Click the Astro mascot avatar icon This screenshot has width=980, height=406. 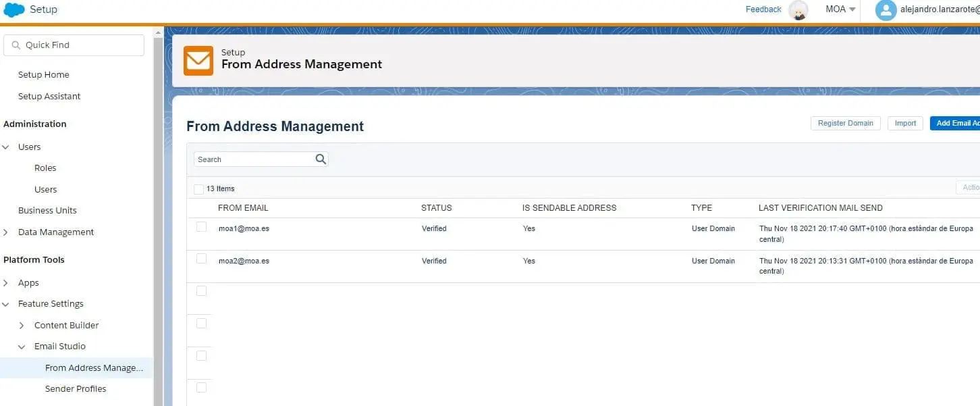[x=798, y=10]
